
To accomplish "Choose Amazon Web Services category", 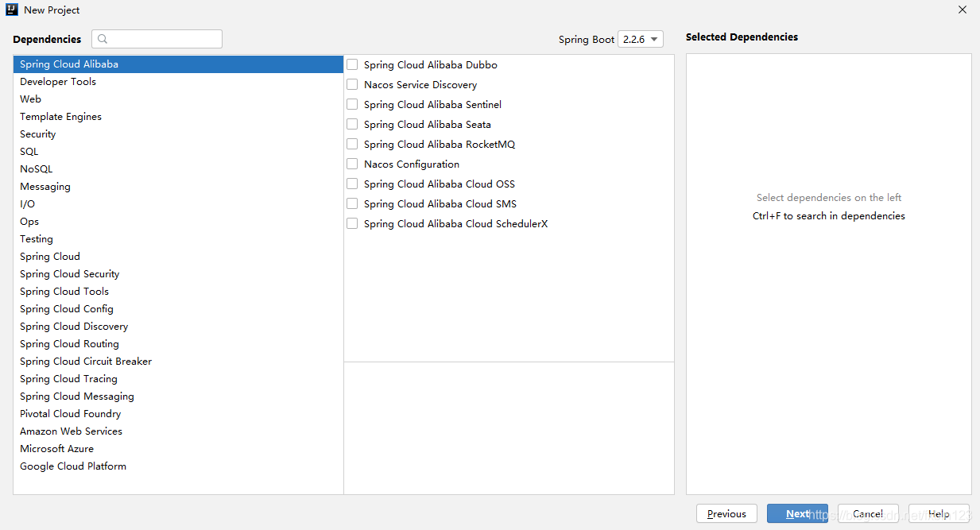I will (x=178, y=431).
